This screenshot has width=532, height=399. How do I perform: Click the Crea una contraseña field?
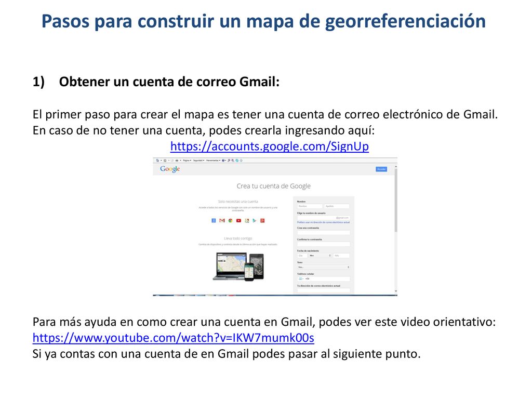[323, 233]
